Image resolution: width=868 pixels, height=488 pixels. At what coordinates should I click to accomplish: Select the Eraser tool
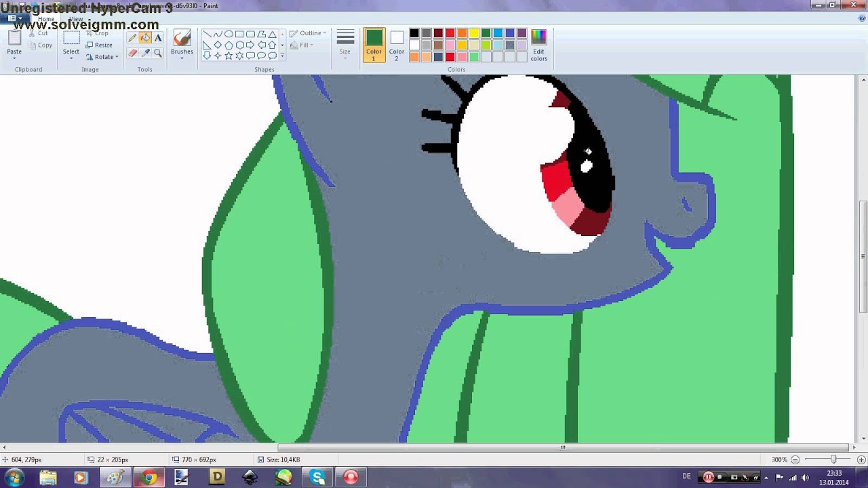(133, 53)
